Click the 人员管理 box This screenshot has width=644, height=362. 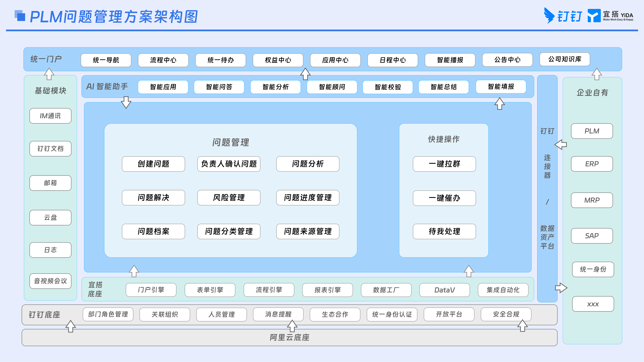coord(221,314)
